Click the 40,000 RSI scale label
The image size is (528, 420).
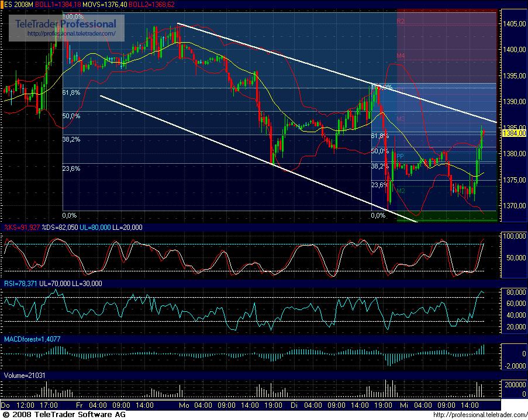[516, 315]
